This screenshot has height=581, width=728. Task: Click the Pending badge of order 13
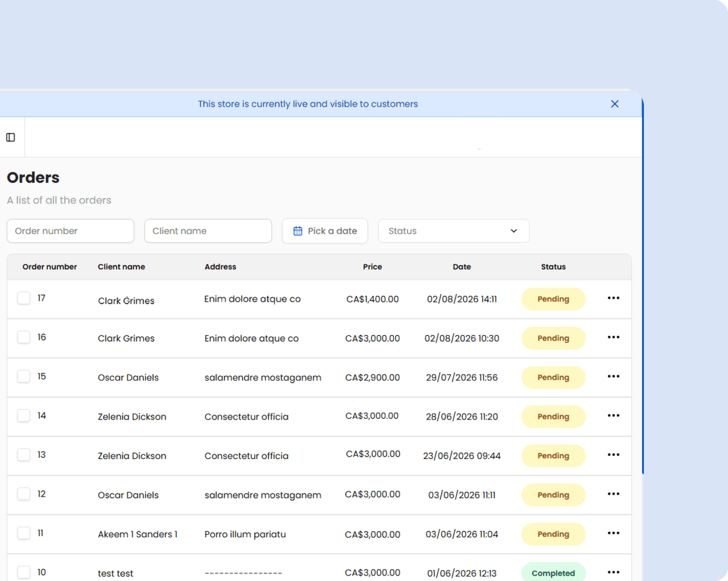pos(553,455)
